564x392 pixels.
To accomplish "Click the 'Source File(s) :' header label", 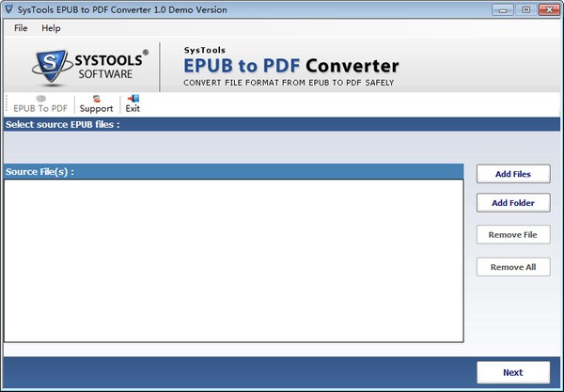I will point(39,171).
